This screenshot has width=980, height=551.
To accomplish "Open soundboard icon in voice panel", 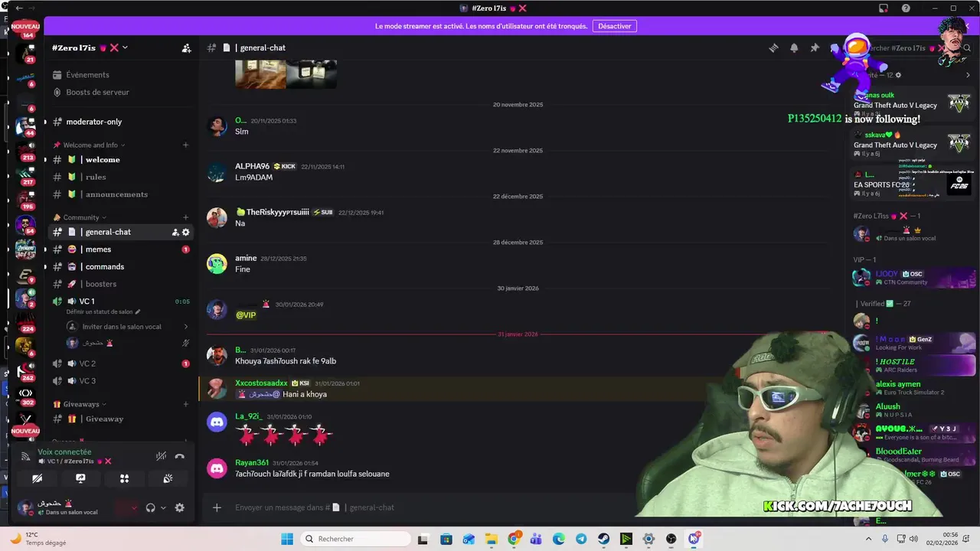I will (x=168, y=478).
